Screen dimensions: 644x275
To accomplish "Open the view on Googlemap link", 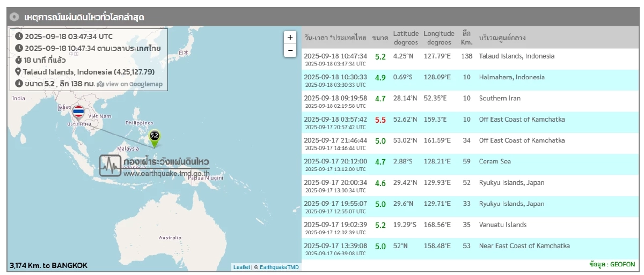I will click(134, 84).
